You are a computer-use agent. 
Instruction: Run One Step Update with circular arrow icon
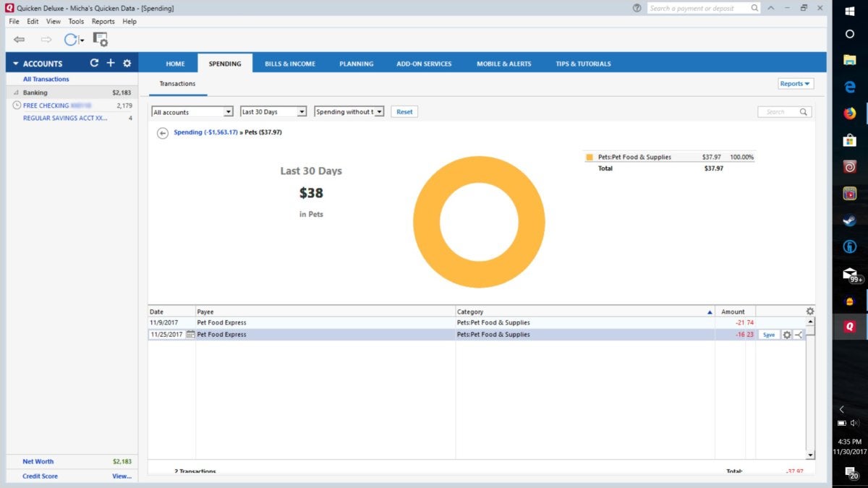pos(70,39)
